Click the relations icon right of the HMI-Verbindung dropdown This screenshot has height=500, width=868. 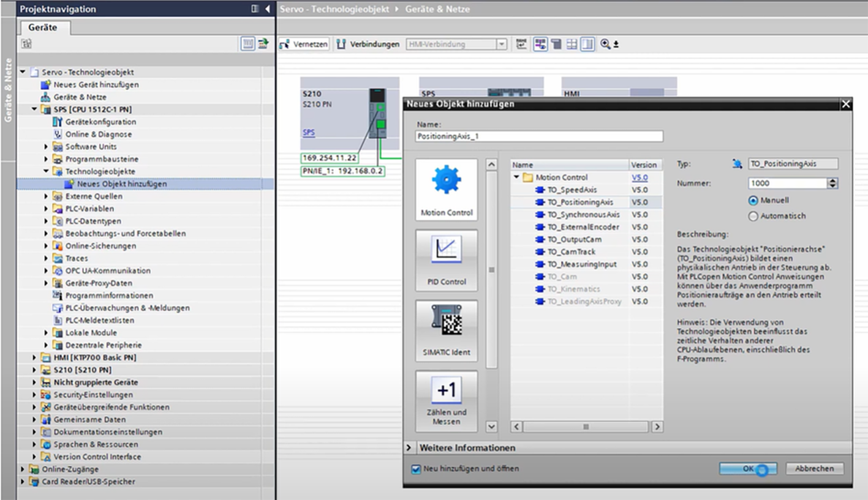tap(521, 44)
